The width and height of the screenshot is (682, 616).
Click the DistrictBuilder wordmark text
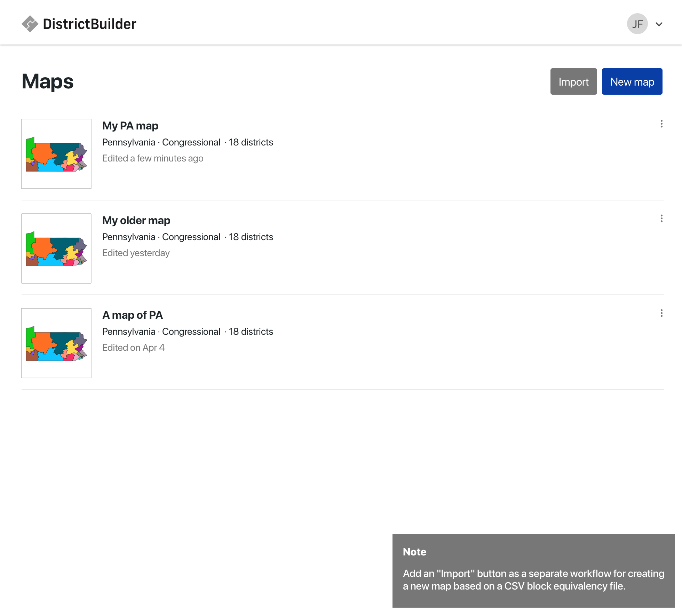pos(89,24)
